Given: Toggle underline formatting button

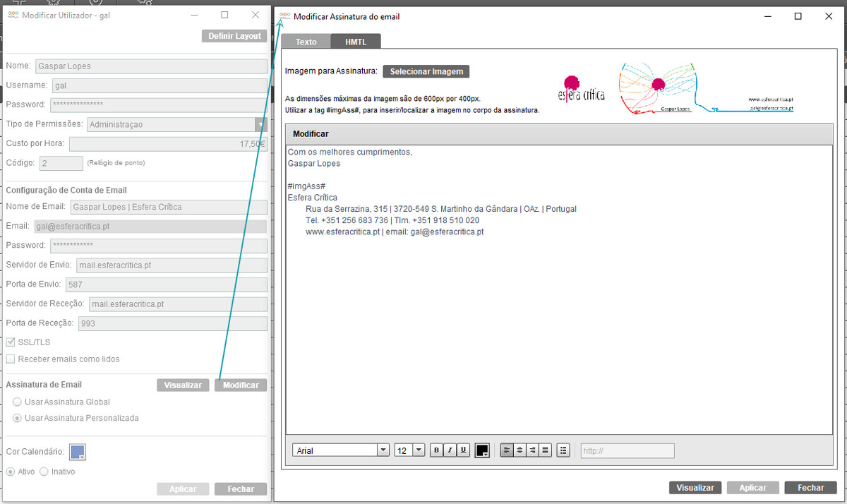Looking at the screenshot, I should 463,450.
